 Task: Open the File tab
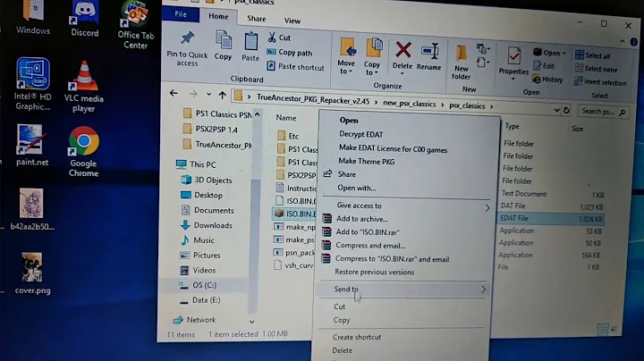tap(181, 14)
